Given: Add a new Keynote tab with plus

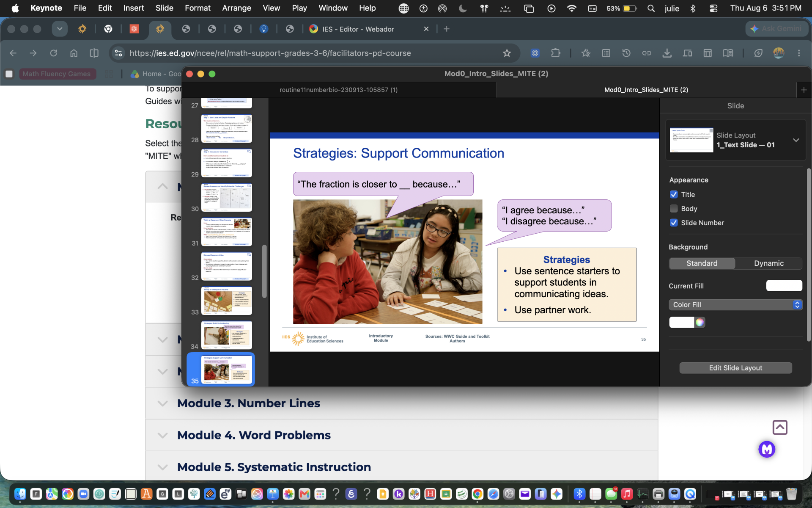Looking at the screenshot, I should pyautogui.click(x=804, y=90).
